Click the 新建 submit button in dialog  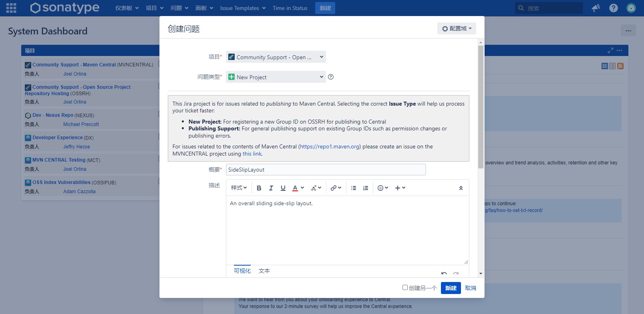click(451, 288)
